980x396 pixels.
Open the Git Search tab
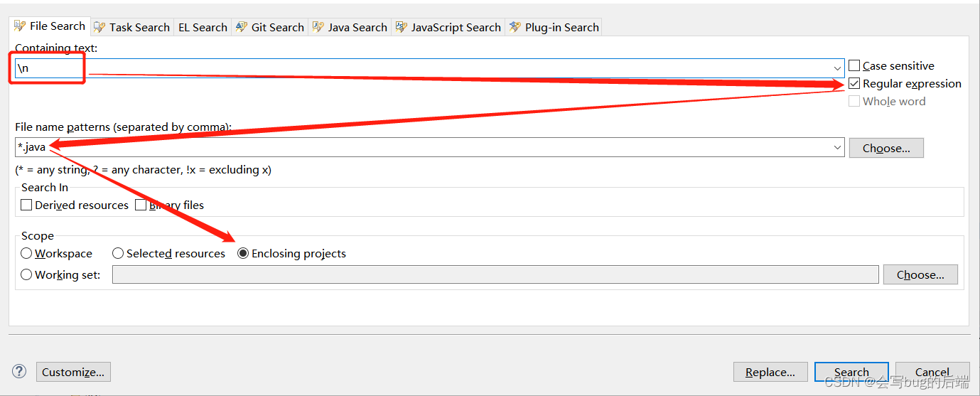pyautogui.click(x=270, y=28)
